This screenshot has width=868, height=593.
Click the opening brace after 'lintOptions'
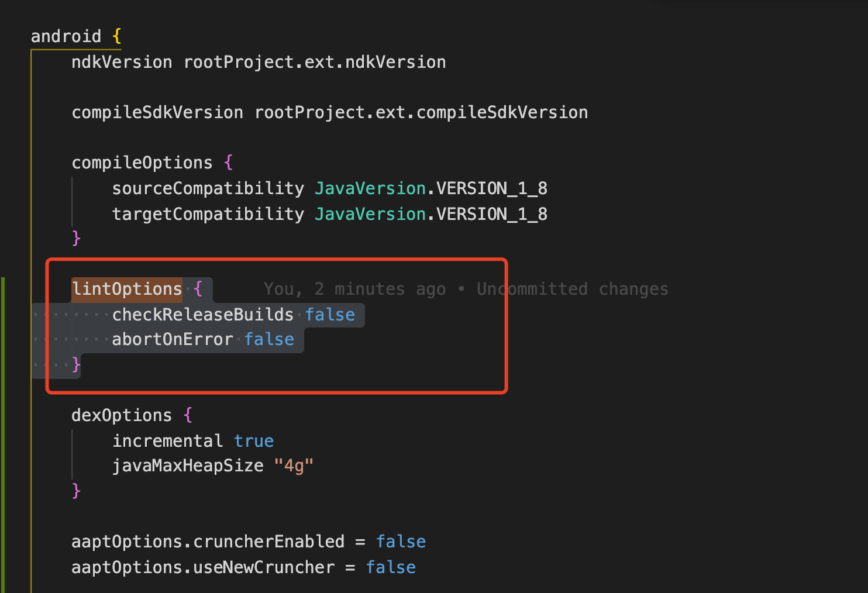[198, 289]
